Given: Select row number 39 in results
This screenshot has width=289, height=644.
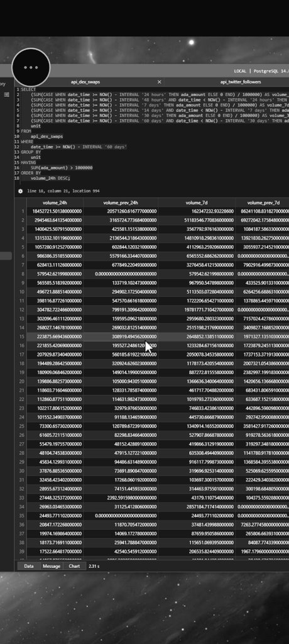Looking at the screenshot, I should pos(22,551).
